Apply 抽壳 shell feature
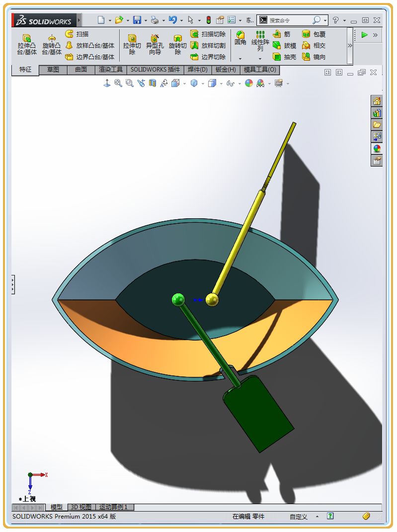This screenshot has height=532, width=397. click(x=285, y=57)
